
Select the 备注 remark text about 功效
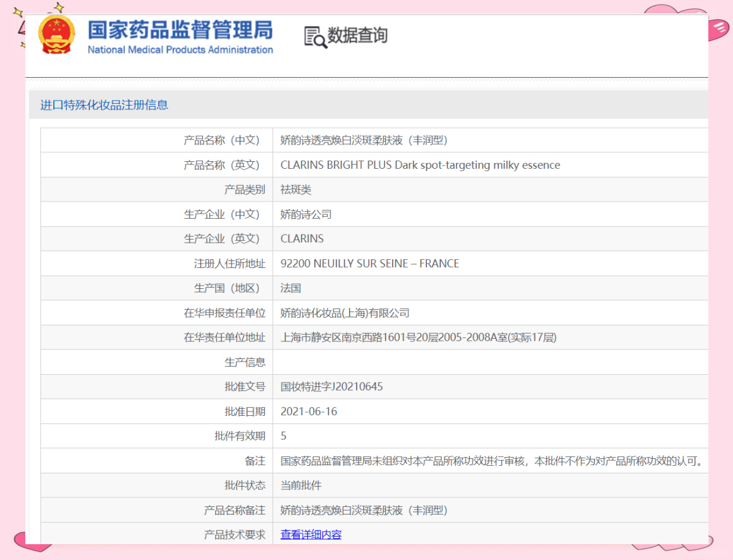492,461
